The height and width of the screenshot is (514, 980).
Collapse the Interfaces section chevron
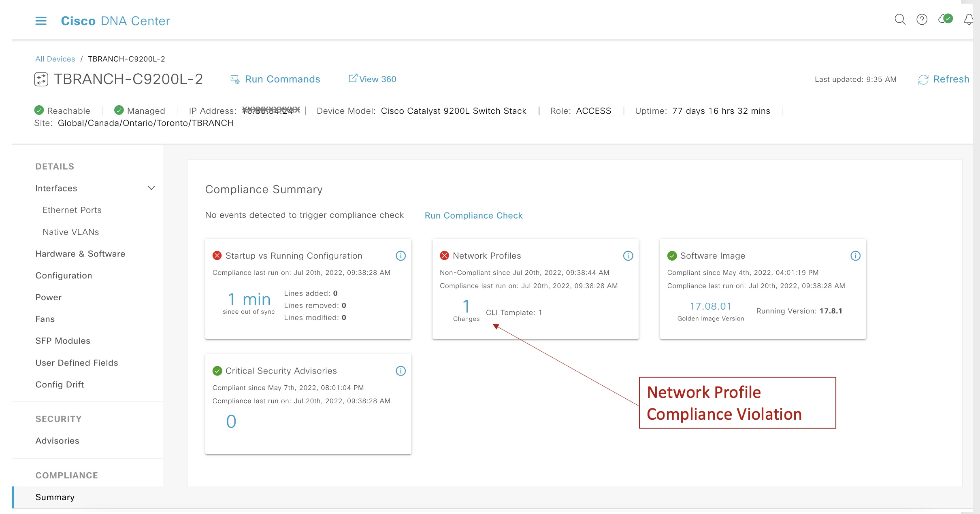click(x=151, y=188)
